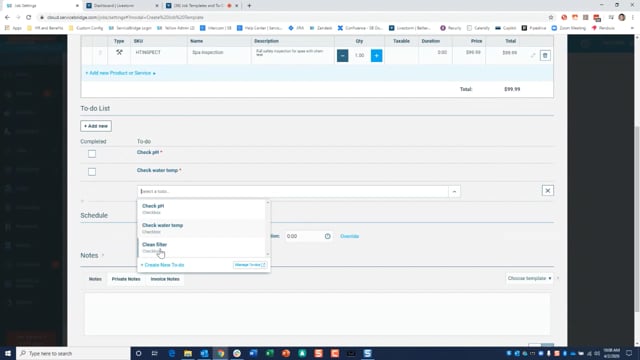
Task: Open Cortana circle icon on taskbar
Action: [138, 353]
